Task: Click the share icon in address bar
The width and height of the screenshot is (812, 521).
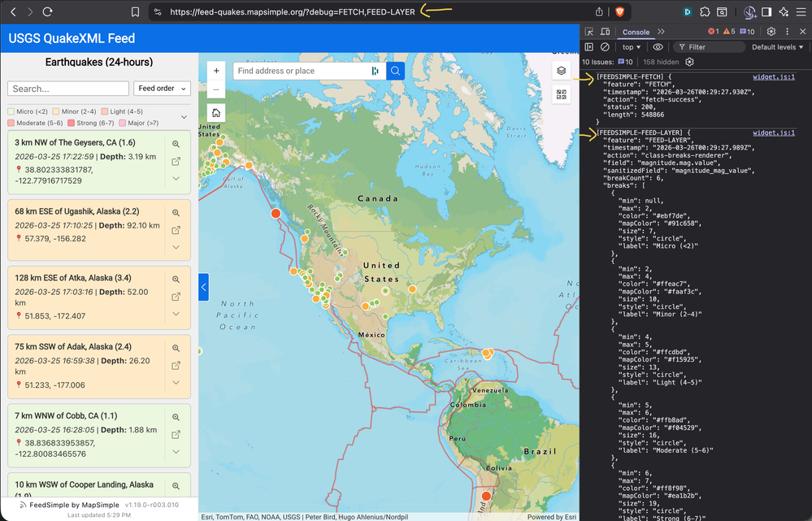Action: point(599,11)
